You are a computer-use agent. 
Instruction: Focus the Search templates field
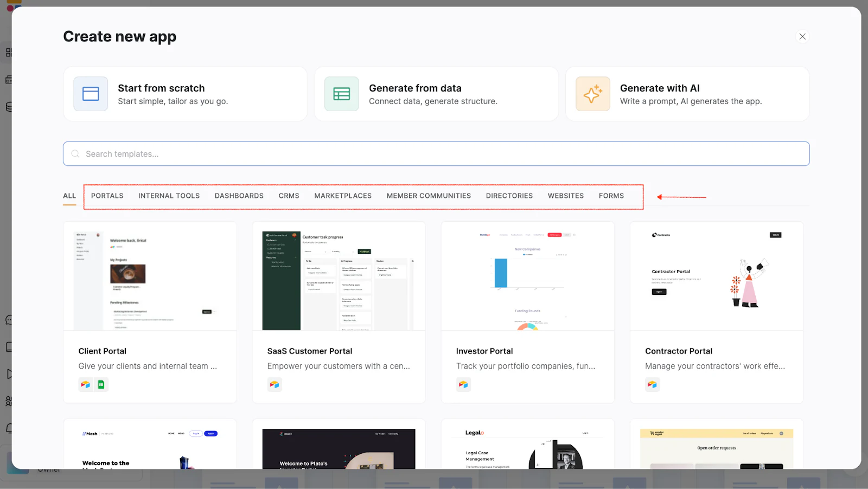pos(436,154)
